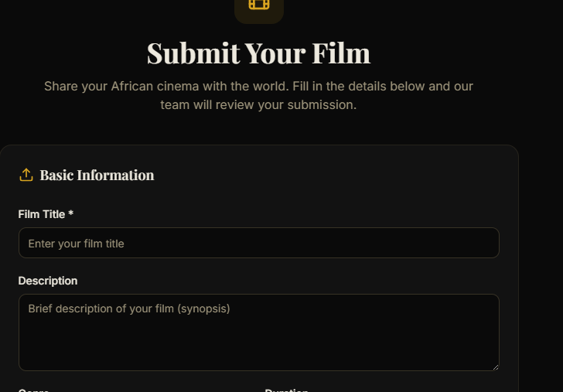
Task: Grab the Description textarea resize handle
Action: (495, 366)
